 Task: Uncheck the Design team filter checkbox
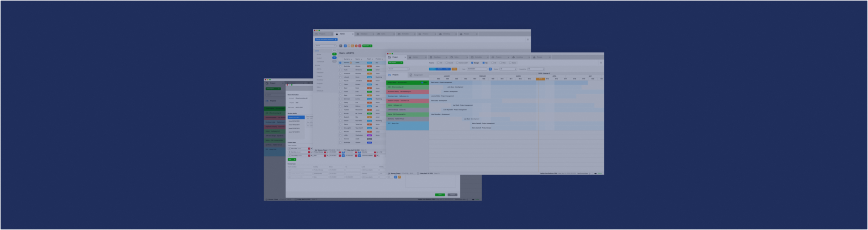[x=472, y=63]
